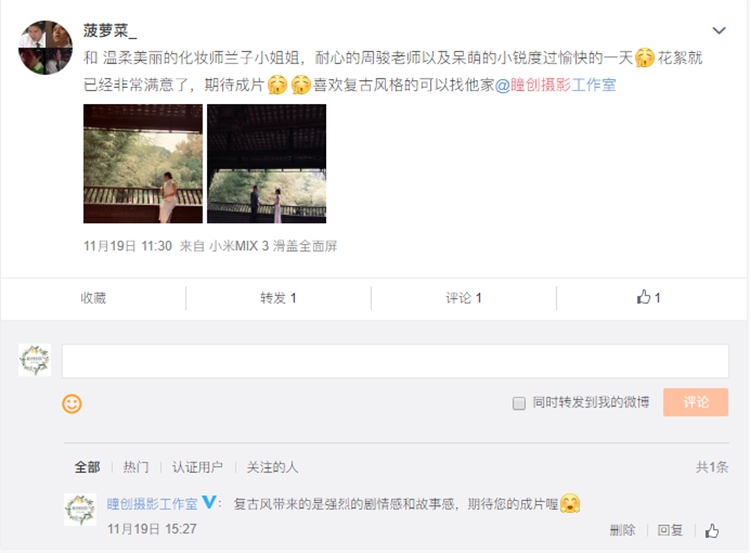Switch to 热门 comments tab

(136, 467)
